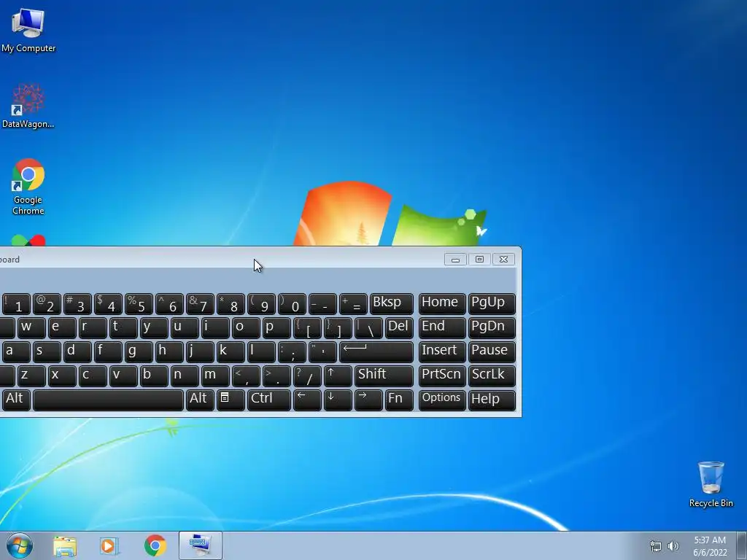Click Show Desktop strip on taskbar
The image size is (747, 560).
pyautogui.click(x=742, y=545)
